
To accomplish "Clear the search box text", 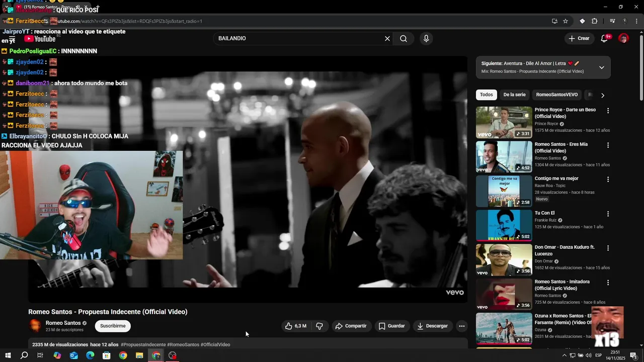I will click(387, 39).
